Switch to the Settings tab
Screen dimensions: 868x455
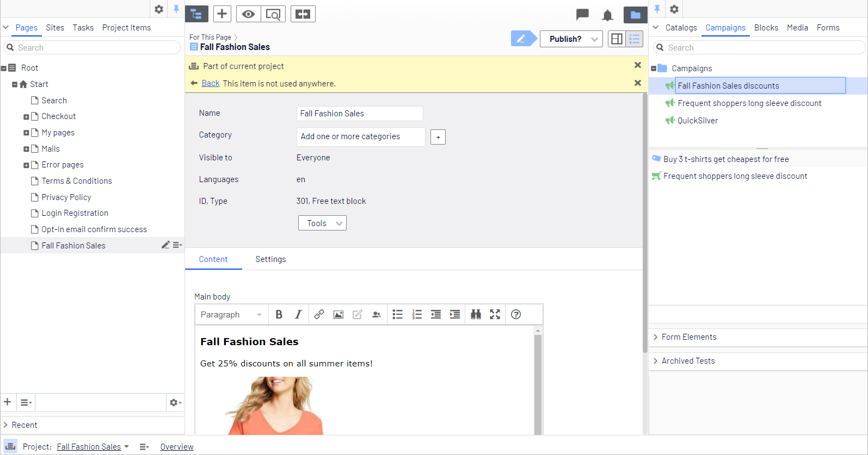point(270,259)
